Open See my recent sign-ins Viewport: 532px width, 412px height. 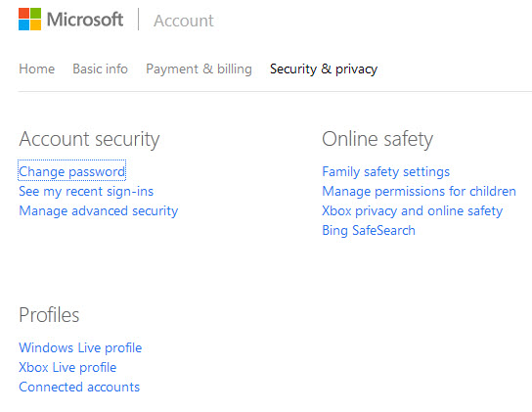tap(86, 192)
